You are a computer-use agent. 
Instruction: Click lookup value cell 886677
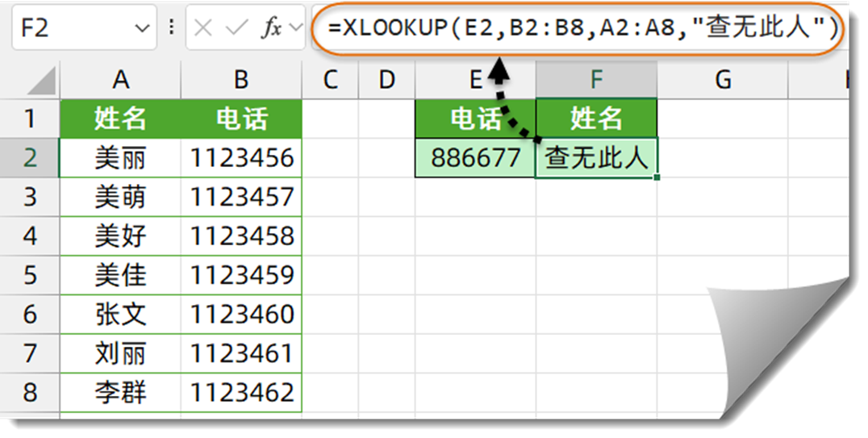[475, 158]
